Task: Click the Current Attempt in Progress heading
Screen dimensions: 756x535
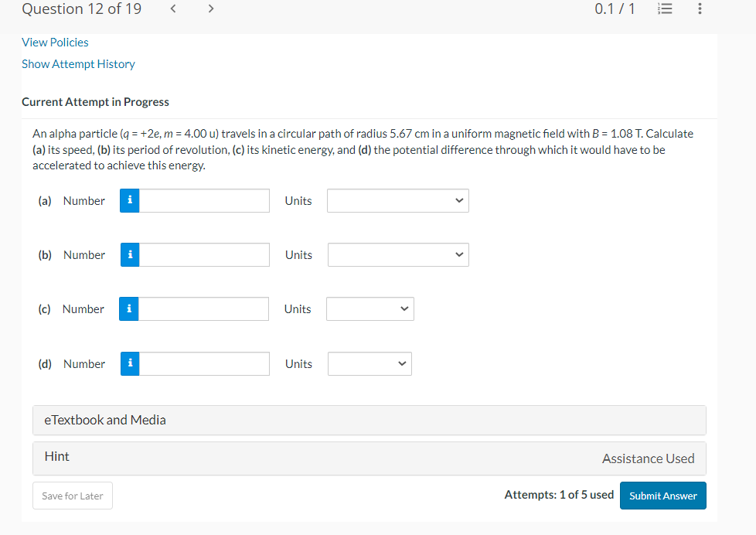Action: 95,102
